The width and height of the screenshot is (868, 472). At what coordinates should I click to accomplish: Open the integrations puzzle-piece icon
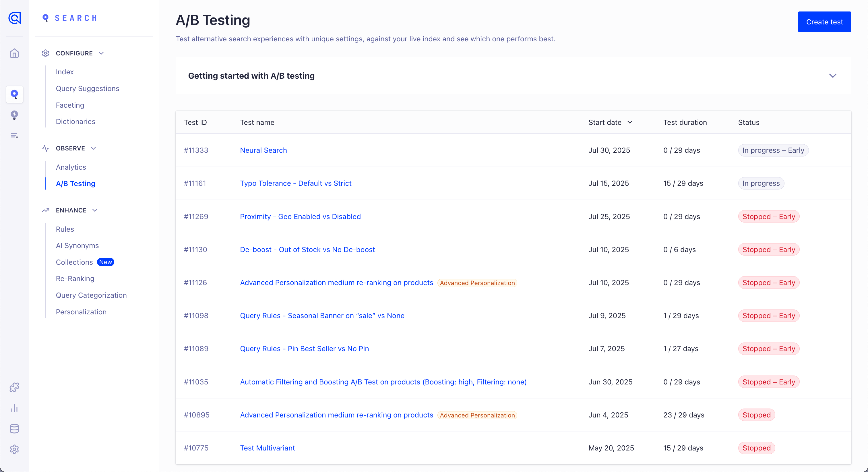(x=14, y=387)
